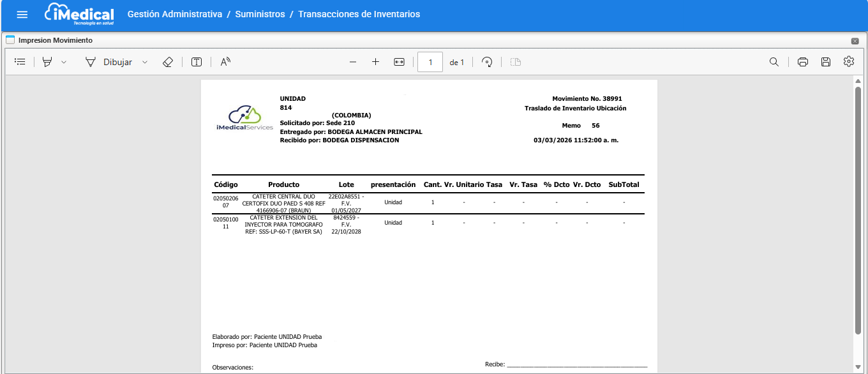Click the page number input field
The image size is (868, 374).
[x=430, y=62]
